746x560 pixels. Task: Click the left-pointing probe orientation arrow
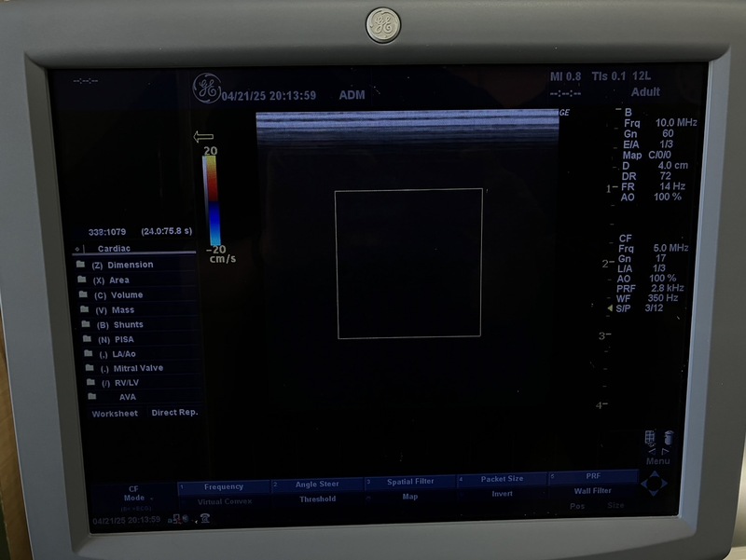click(x=203, y=137)
